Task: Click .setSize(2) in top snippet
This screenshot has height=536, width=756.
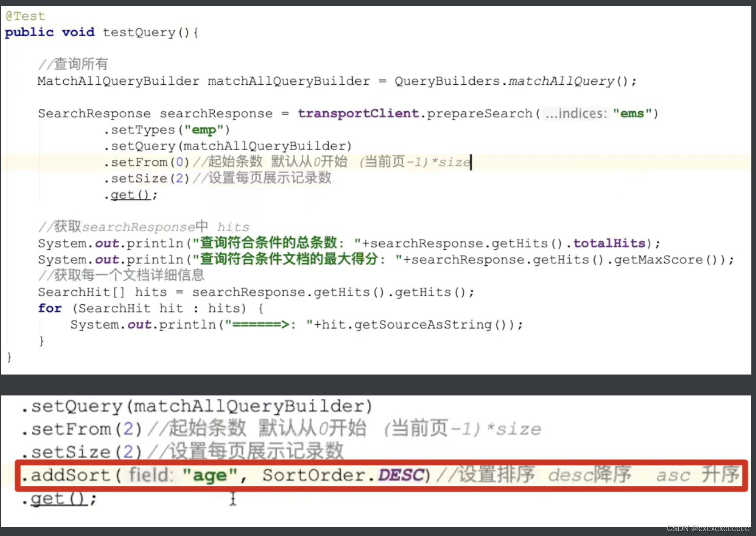Action: coord(147,179)
